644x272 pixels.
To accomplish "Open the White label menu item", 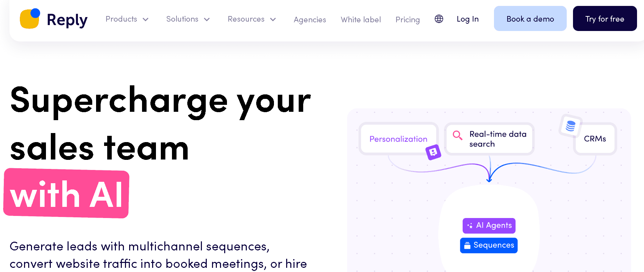I will tap(361, 20).
